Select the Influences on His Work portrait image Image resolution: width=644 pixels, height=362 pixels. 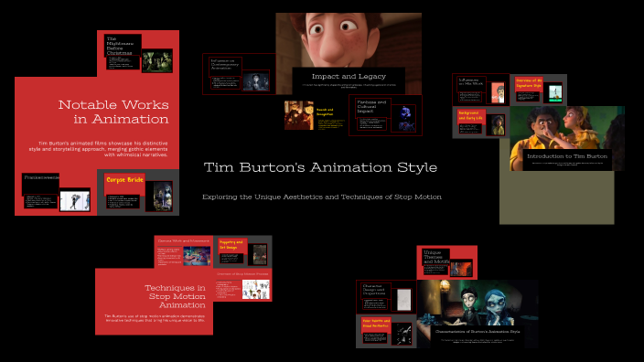pos(498,92)
